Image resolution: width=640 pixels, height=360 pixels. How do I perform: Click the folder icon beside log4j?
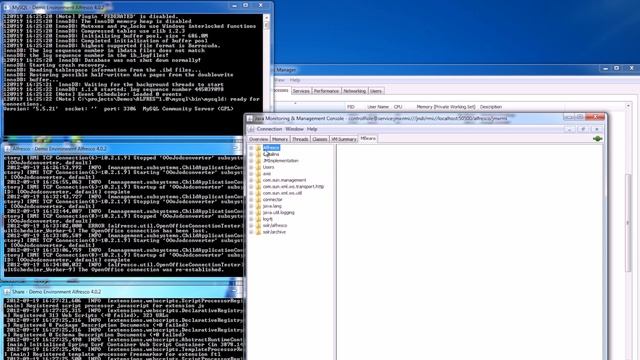pos(258,219)
